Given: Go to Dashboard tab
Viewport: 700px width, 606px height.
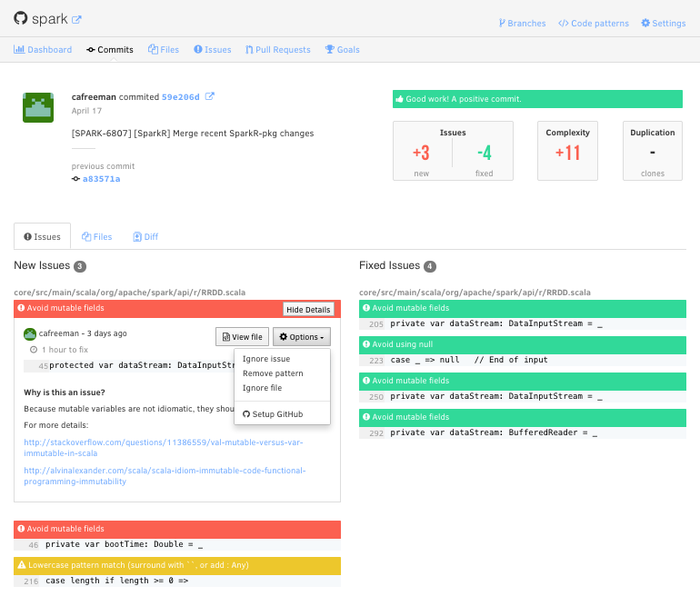Looking at the screenshot, I should 43,50.
